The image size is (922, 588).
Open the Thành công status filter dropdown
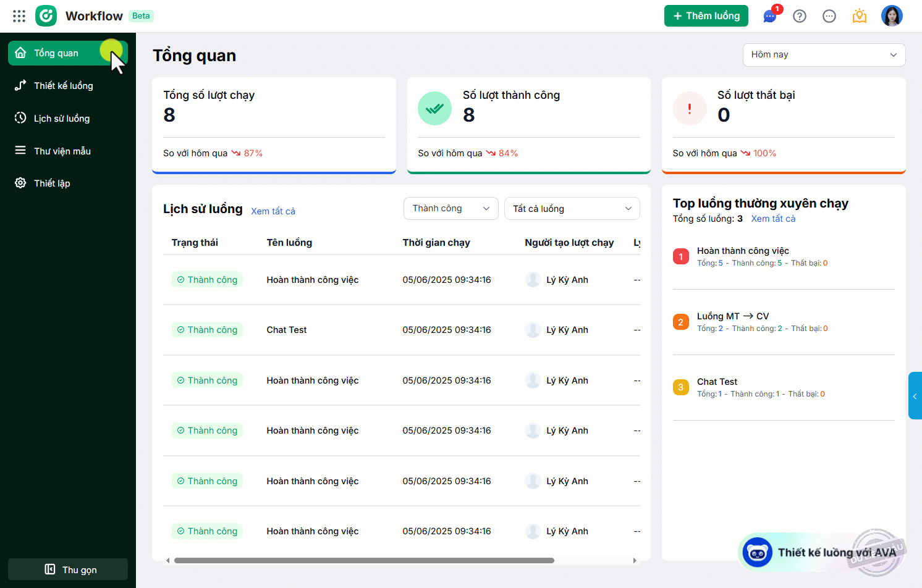[x=450, y=209]
